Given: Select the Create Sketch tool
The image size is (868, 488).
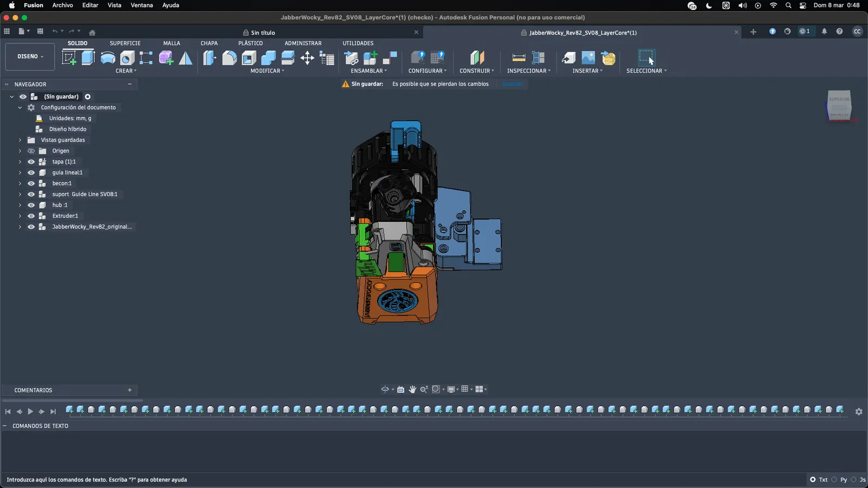Looking at the screenshot, I should coord(69,57).
